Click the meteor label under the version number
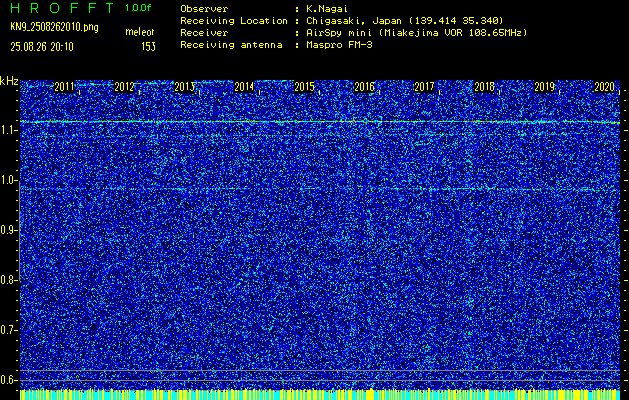 pos(140,32)
